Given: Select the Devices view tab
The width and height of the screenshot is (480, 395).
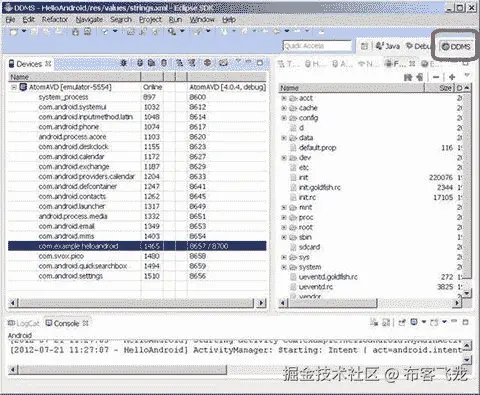Looking at the screenshot, I should [30, 64].
